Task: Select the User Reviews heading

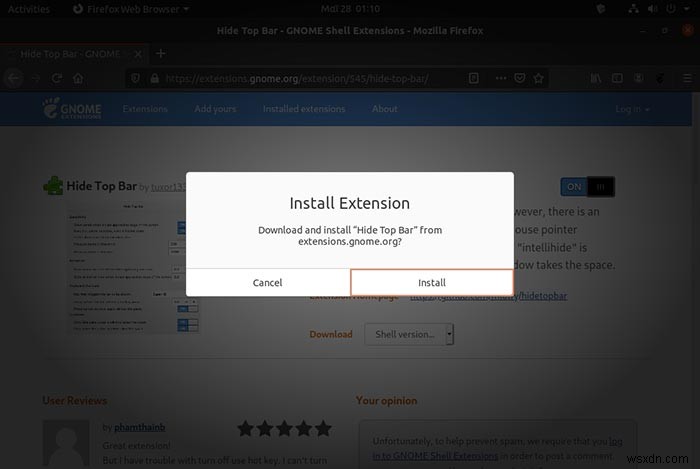Action: (x=75, y=401)
